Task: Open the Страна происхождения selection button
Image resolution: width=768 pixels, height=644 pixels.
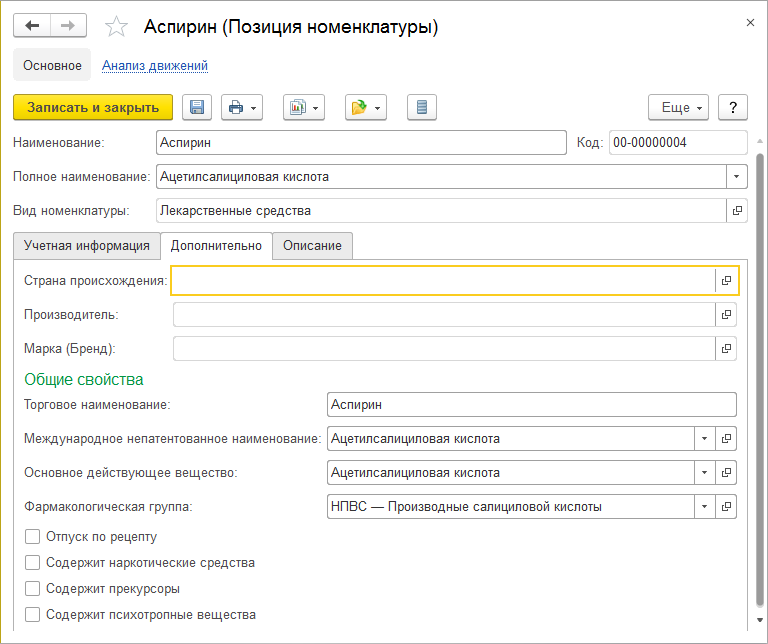Action: (726, 281)
